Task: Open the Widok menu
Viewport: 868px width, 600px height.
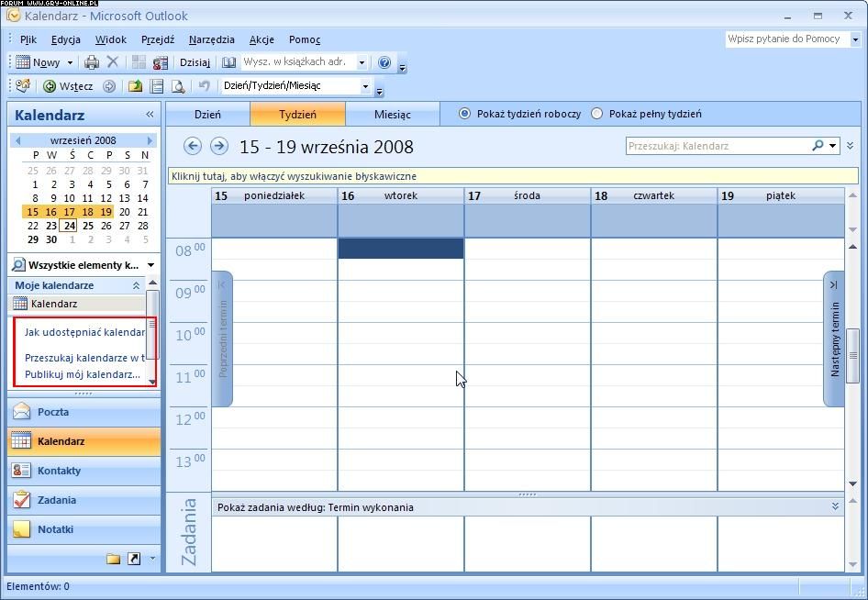Action: coord(111,39)
